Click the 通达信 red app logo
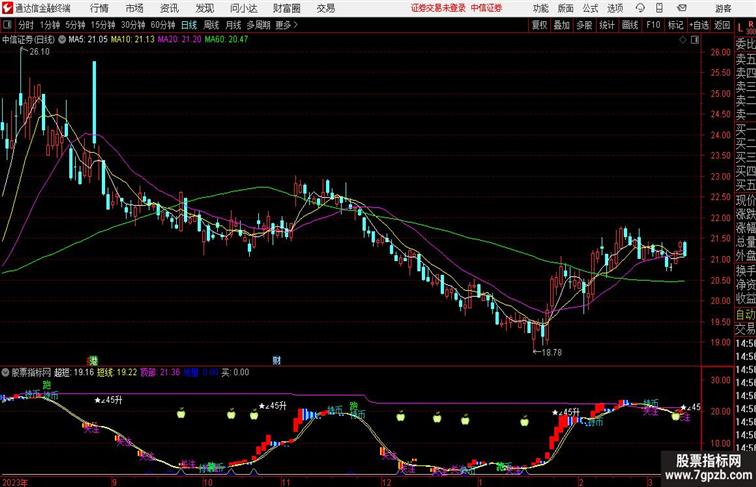Screen dimensions: 756x487 [7, 8]
